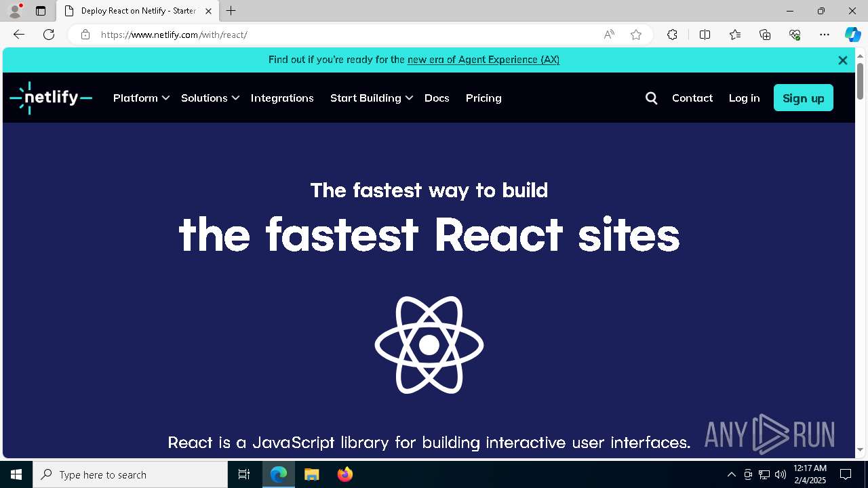This screenshot has height=488, width=868.
Task: Open the volume tray icon
Action: click(781, 474)
